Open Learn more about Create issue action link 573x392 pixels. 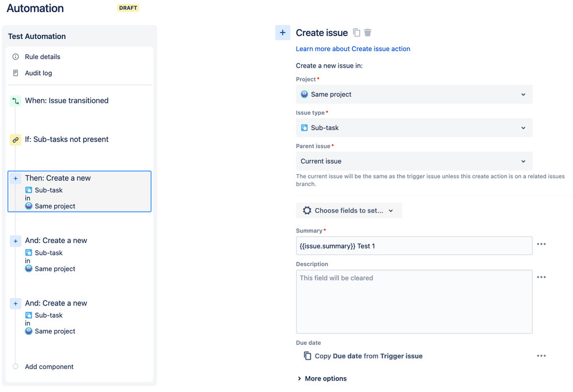pos(353,49)
